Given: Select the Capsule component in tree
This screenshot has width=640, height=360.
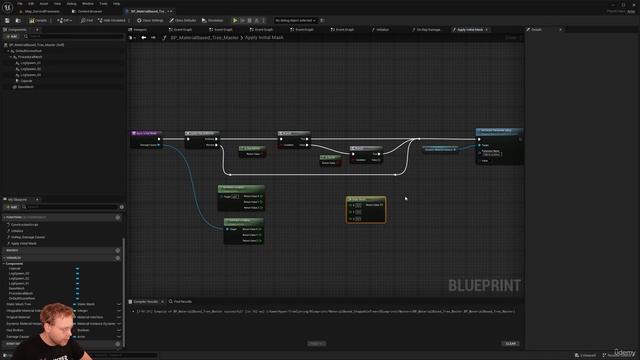Looking at the screenshot, I should (x=26, y=81).
